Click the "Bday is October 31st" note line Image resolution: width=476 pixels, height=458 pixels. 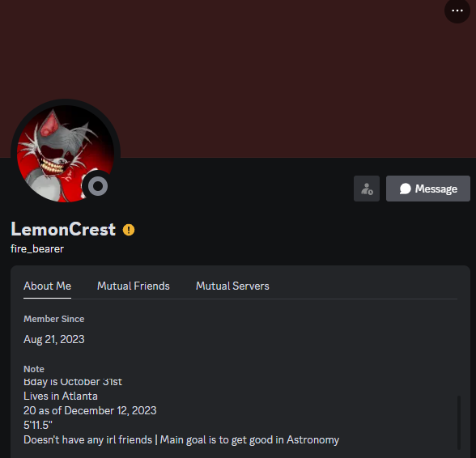pyautogui.click(x=73, y=382)
